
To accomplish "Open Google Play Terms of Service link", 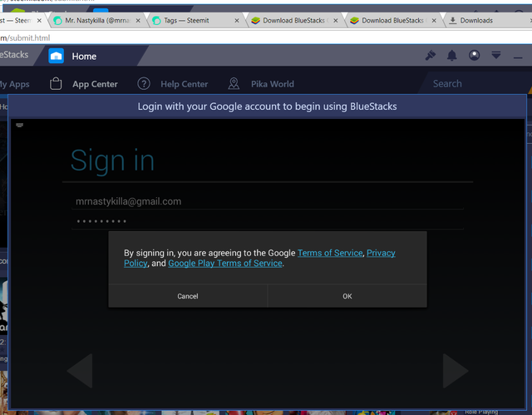I will [225, 264].
